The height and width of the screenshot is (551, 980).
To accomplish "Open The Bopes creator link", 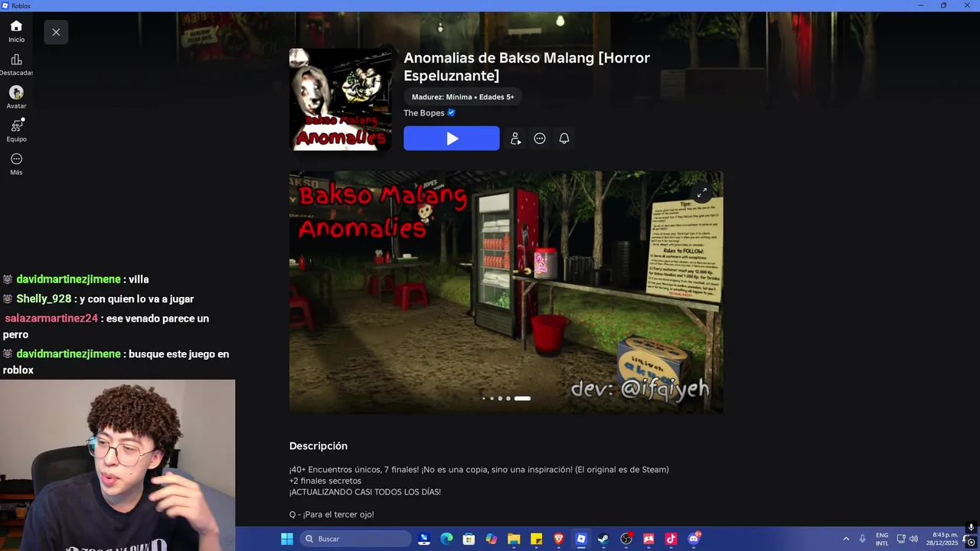I will (424, 113).
